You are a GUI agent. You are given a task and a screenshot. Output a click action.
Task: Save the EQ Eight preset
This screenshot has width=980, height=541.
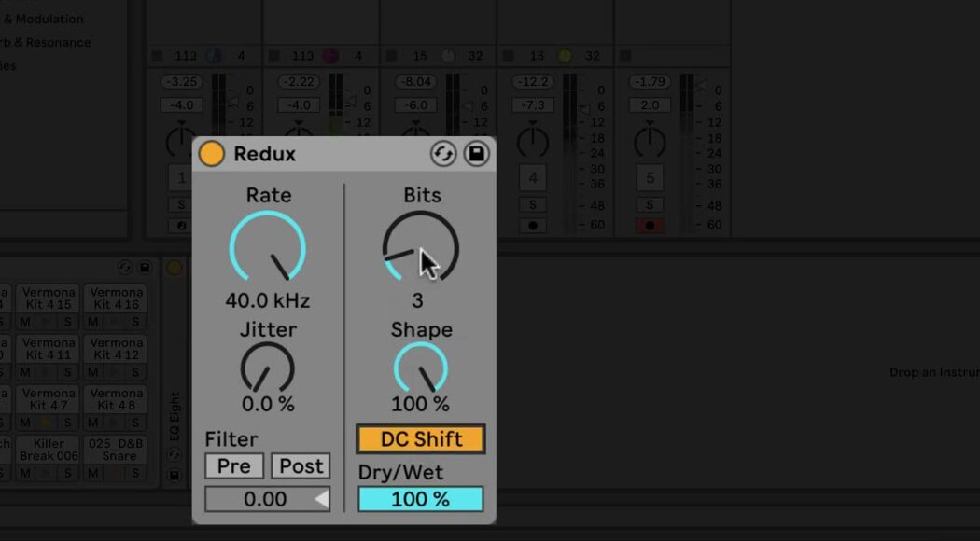coord(175,476)
